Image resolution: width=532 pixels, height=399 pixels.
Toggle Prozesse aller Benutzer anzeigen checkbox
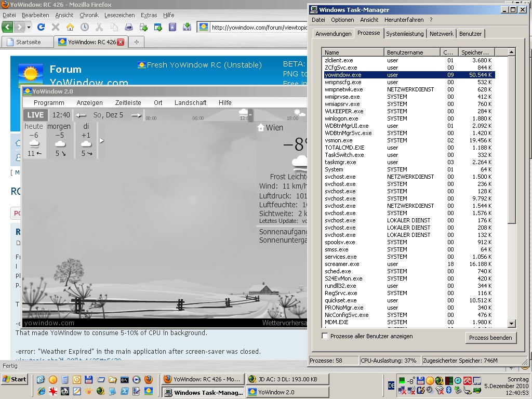(325, 336)
